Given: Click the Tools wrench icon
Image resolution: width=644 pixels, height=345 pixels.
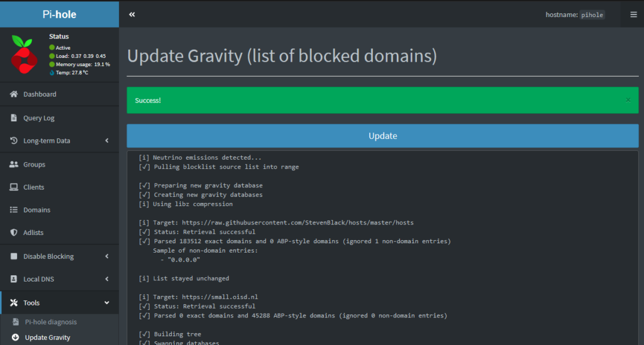Looking at the screenshot, I should 14,303.
